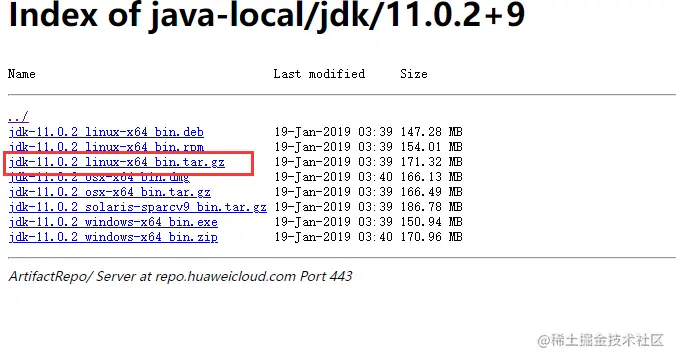Image resolution: width=676 pixels, height=360 pixels.
Task: Select the 166.13 MB size value
Action: 431,177
